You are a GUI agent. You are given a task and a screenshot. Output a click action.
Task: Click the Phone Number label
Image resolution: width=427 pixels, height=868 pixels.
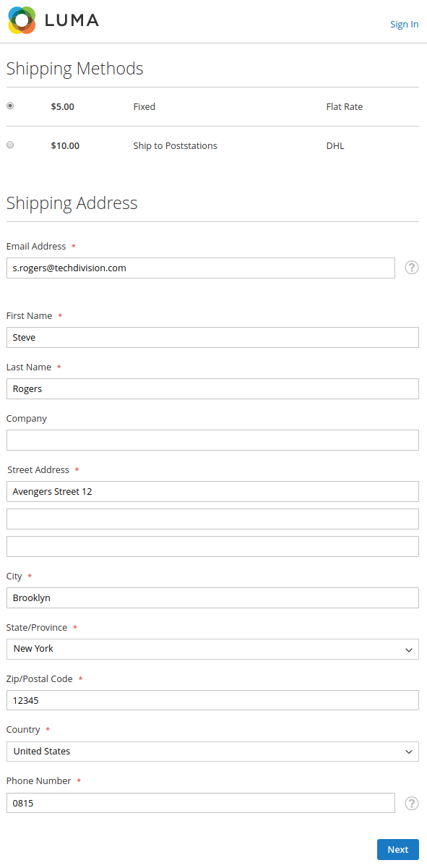39,780
